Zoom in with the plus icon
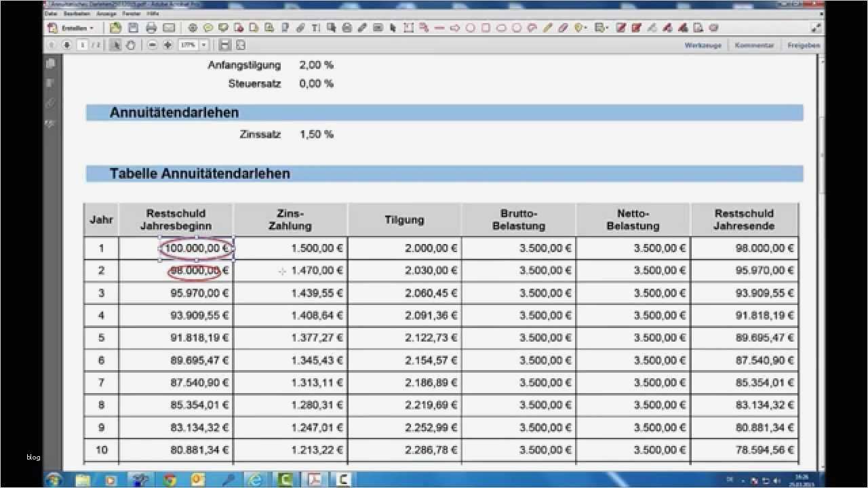Image resolution: width=868 pixels, height=488 pixels. (168, 45)
